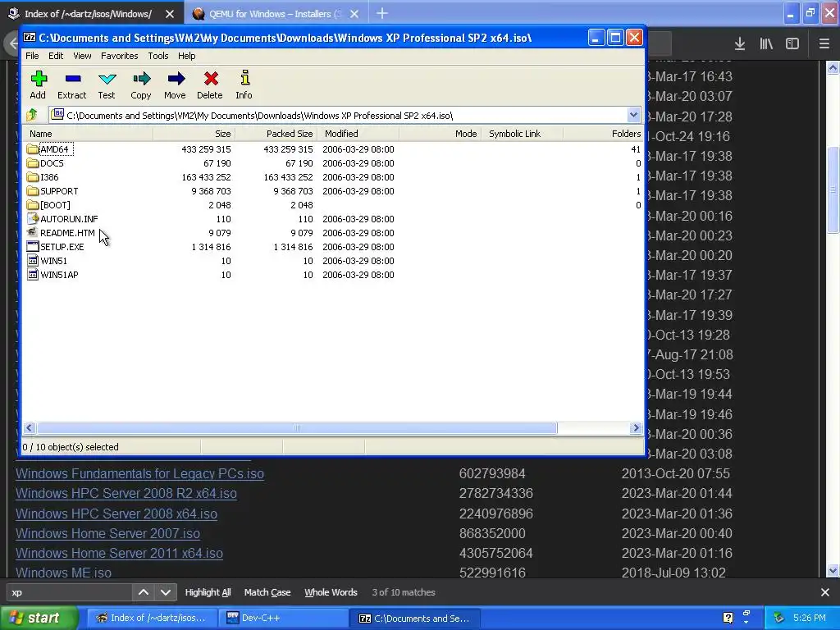Open the Tools menu
The width and height of the screenshot is (840, 630).
tap(158, 56)
